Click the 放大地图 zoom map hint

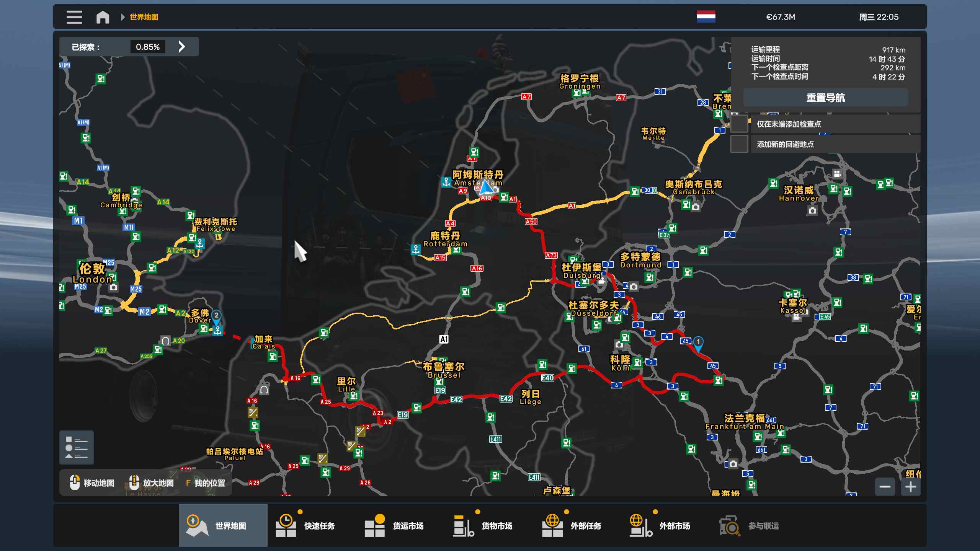pos(151,483)
